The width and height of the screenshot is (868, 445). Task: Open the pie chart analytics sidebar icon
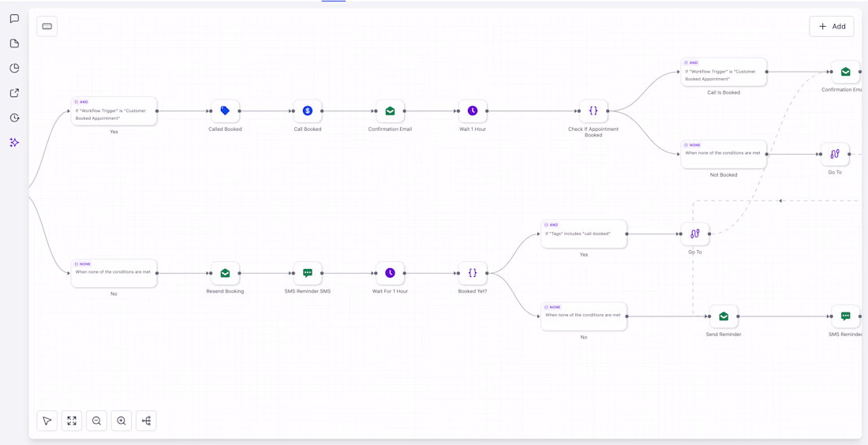tap(15, 68)
